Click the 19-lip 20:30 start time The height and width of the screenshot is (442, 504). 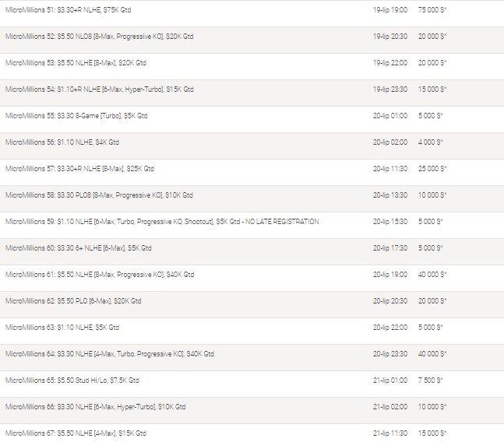[x=390, y=37]
